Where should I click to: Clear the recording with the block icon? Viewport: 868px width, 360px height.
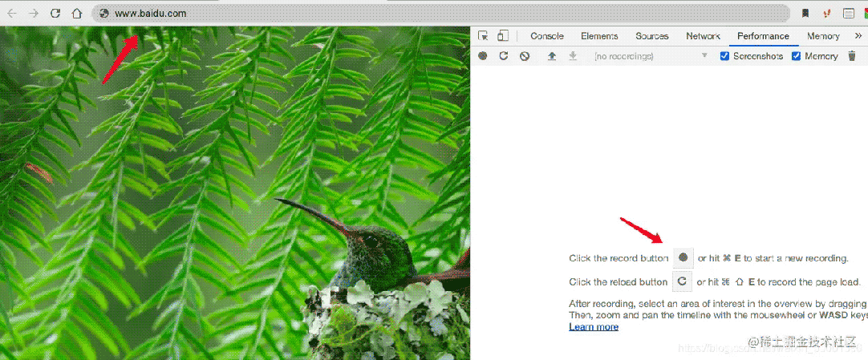[x=525, y=56]
